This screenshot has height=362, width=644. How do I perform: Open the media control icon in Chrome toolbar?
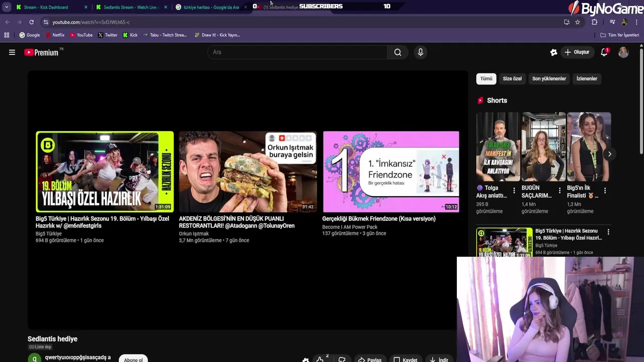tap(612, 22)
